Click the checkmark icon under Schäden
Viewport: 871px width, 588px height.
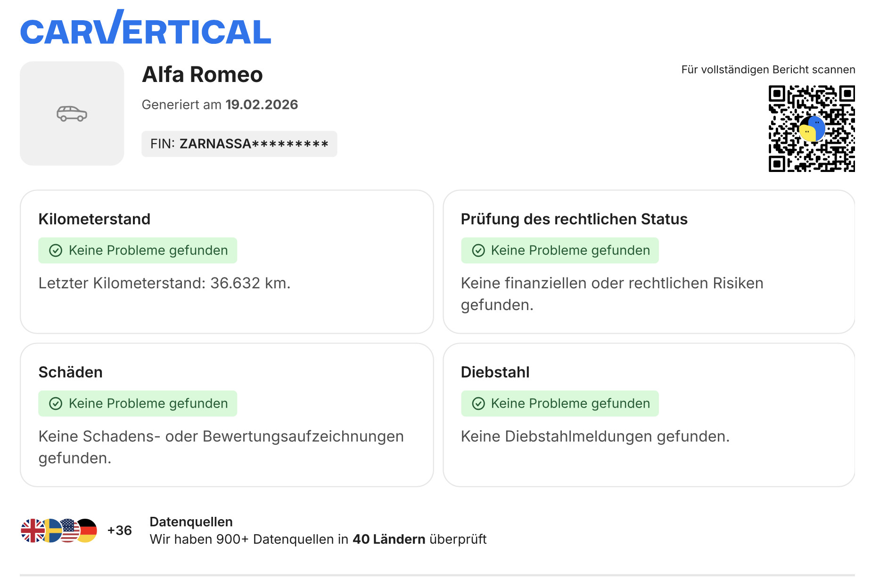click(x=56, y=404)
